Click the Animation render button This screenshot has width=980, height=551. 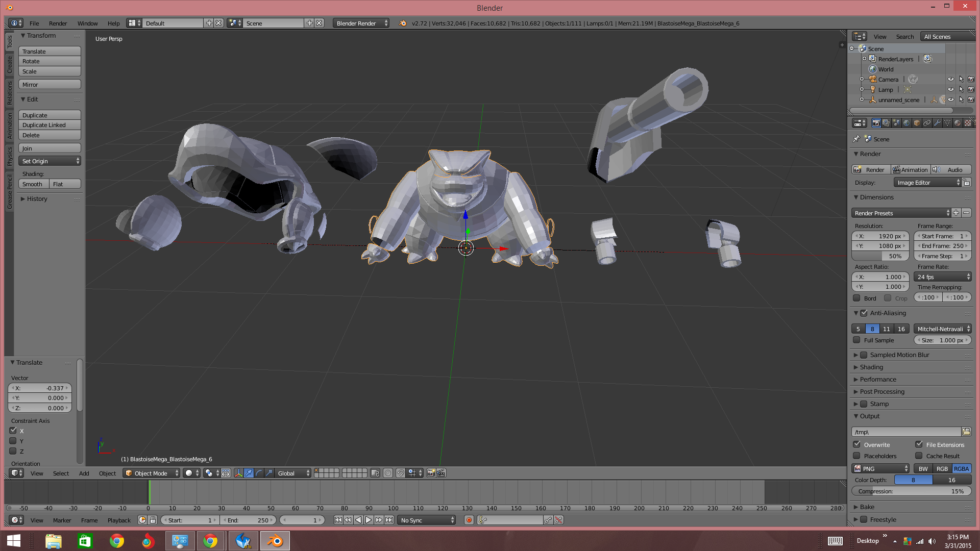coord(911,169)
